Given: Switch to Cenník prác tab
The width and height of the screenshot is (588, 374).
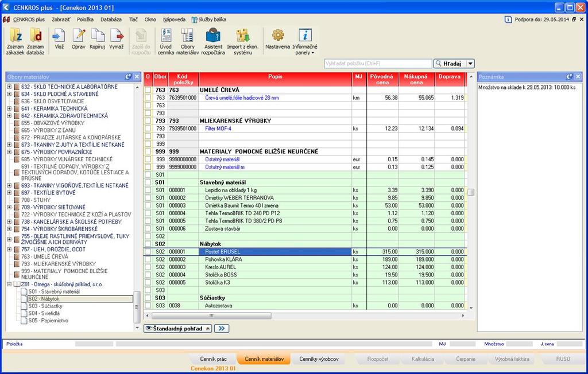Looking at the screenshot, I should 214,359.
